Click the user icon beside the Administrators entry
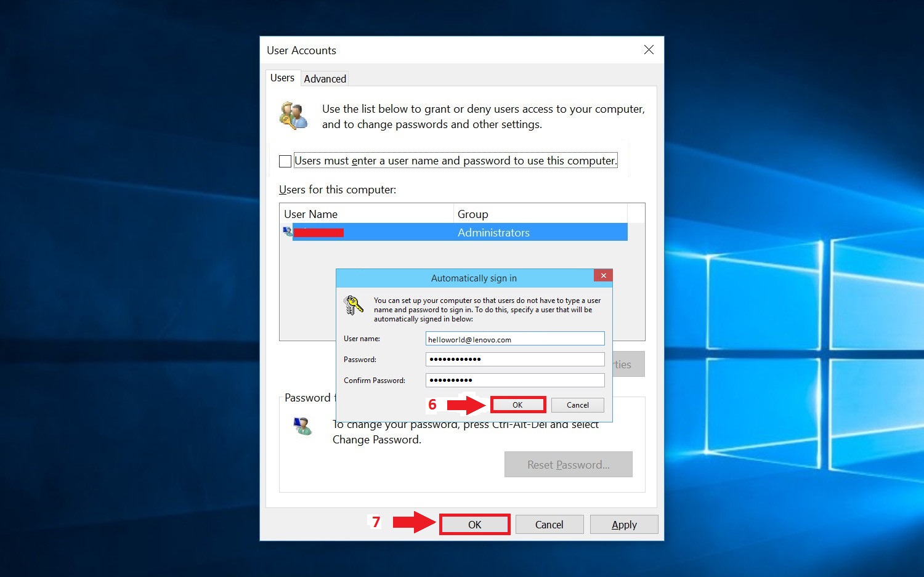The height and width of the screenshot is (577, 924). [287, 231]
